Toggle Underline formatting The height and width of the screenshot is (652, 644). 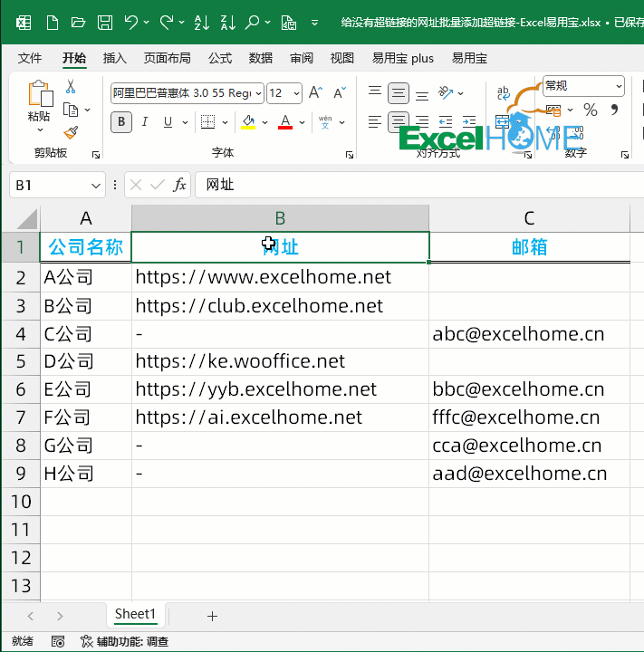pos(168,122)
